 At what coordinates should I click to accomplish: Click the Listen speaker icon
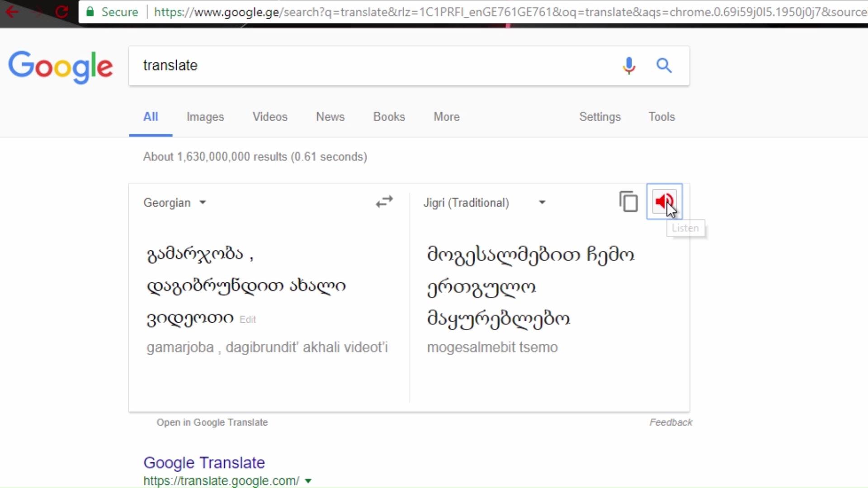pyautogui.click(x=664, y=202)
